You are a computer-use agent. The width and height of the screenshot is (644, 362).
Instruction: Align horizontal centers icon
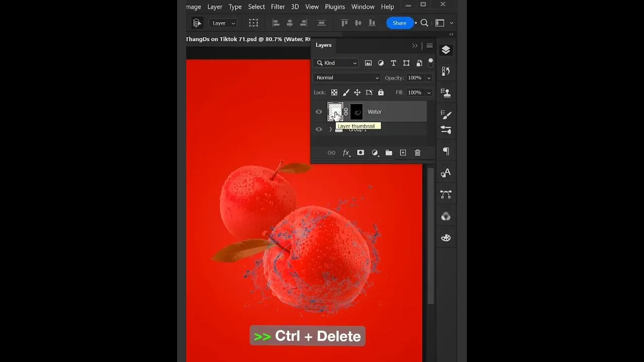(x=290, y=23)
